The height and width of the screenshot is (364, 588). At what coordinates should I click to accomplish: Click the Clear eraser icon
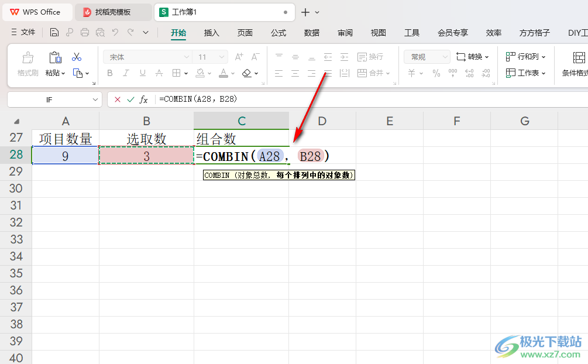point(247,73)
